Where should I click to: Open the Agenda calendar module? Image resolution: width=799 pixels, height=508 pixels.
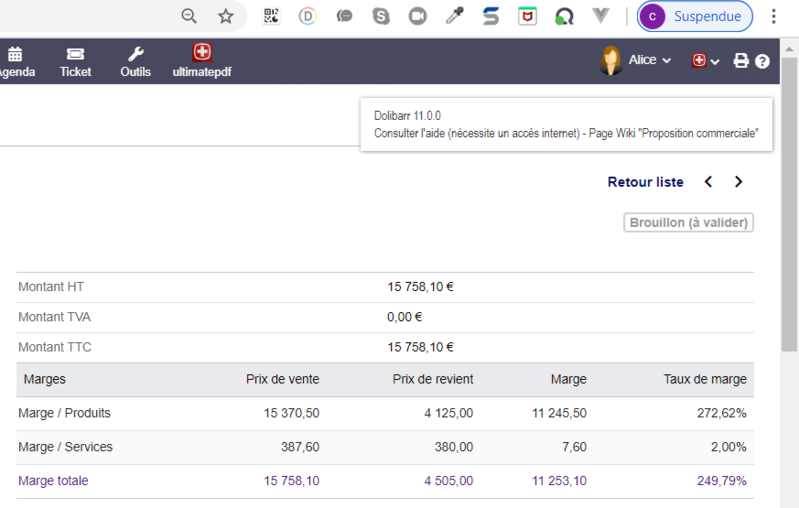coord(15,61)
